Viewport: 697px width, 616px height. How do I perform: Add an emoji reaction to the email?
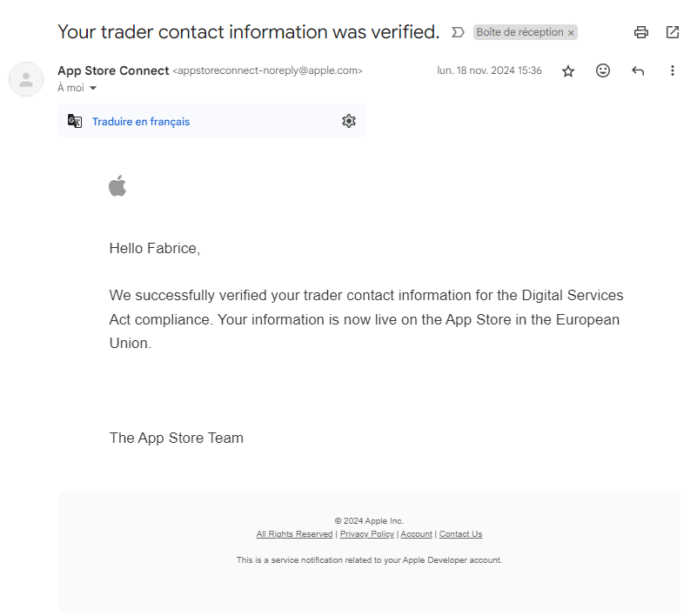603,71
